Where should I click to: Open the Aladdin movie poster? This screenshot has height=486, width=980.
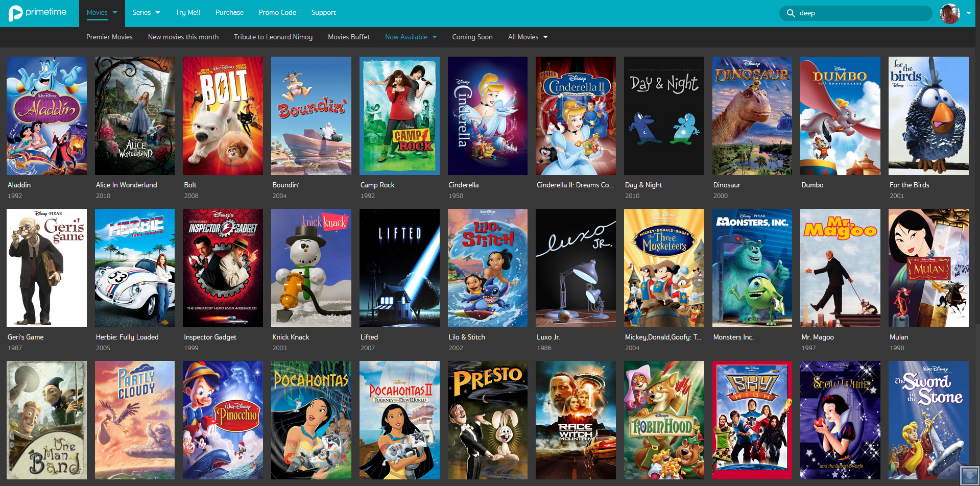(46, 116)
